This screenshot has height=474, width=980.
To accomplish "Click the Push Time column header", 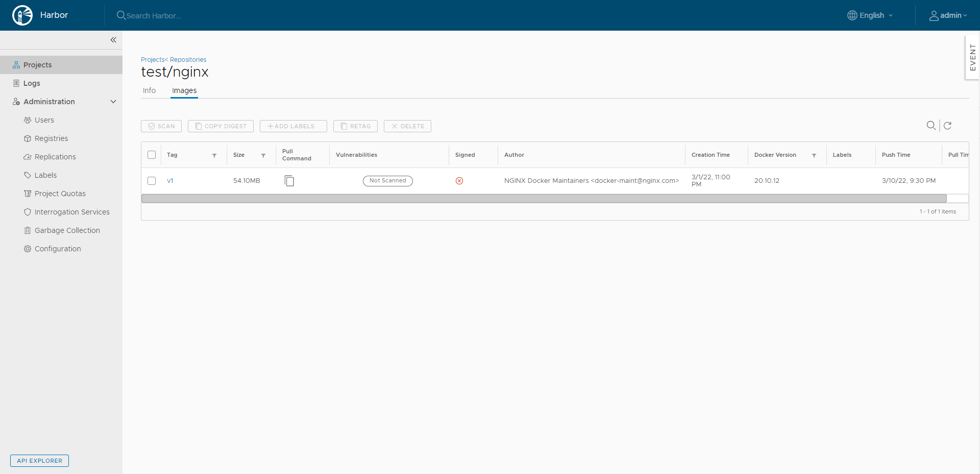I will [896, 155].
